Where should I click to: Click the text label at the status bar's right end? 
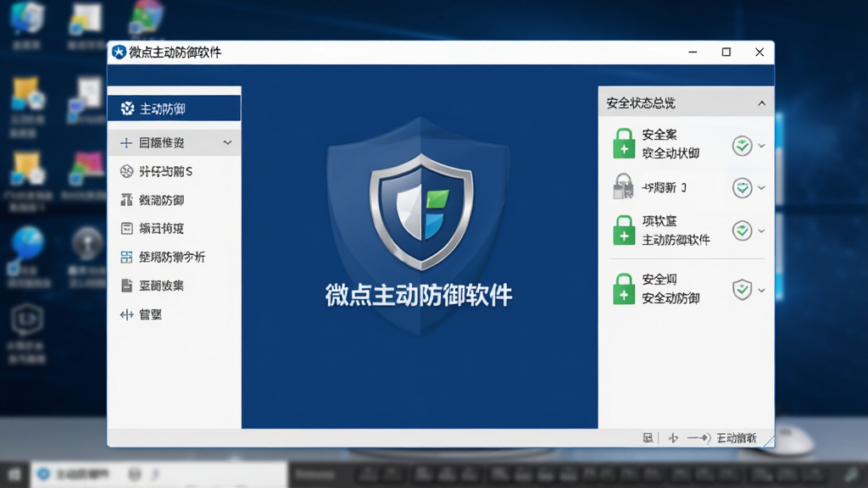[x=737, y=438]
